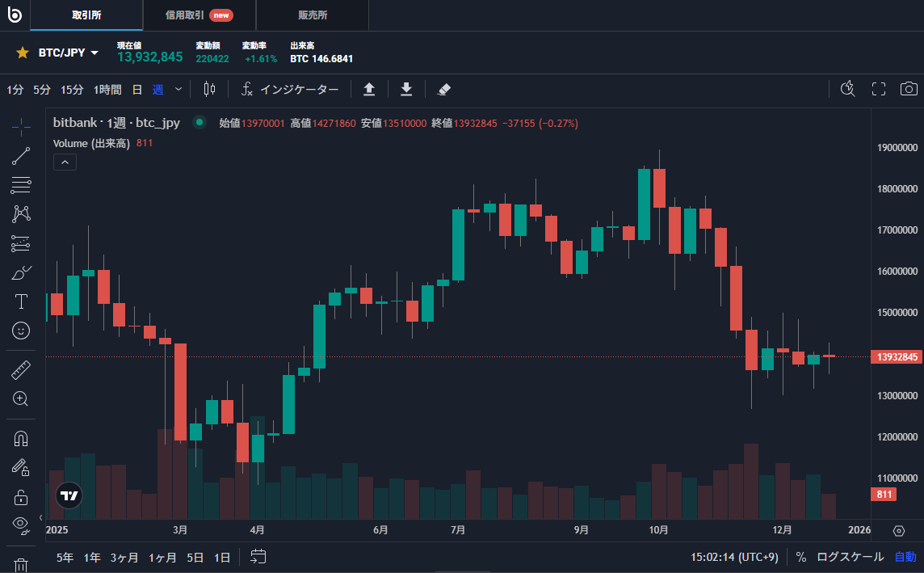Open the 信用取引 tab
924x573 pixels.
point(199,15)
